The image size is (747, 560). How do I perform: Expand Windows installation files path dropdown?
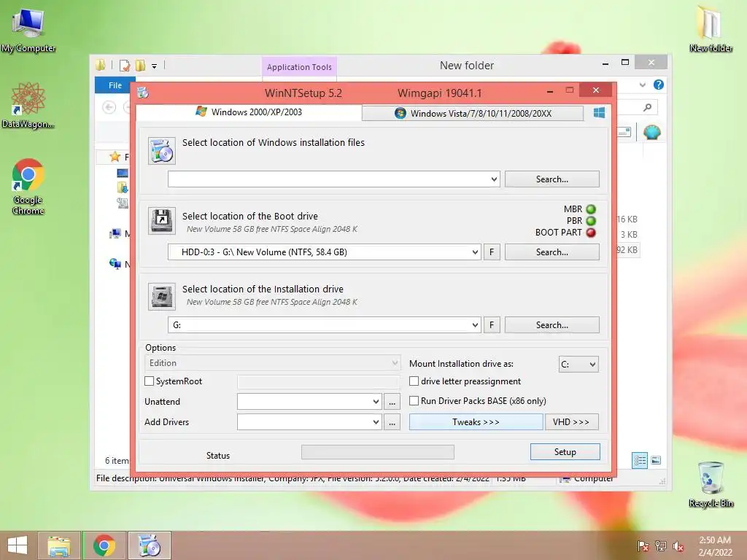494,179
